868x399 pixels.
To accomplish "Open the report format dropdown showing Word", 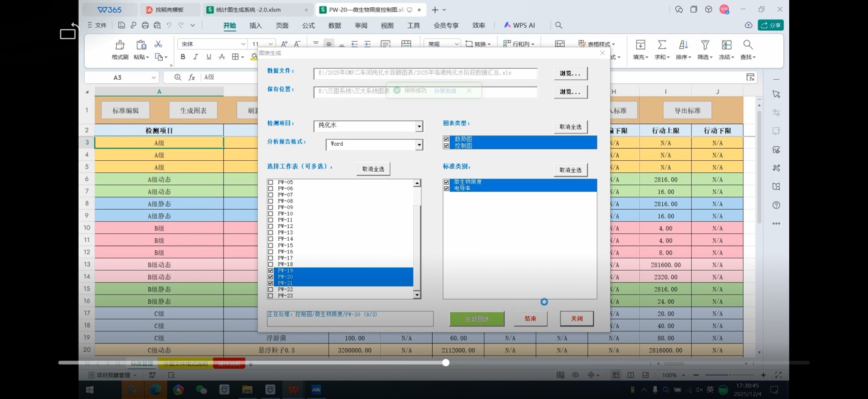I will (x=419, y=145).
